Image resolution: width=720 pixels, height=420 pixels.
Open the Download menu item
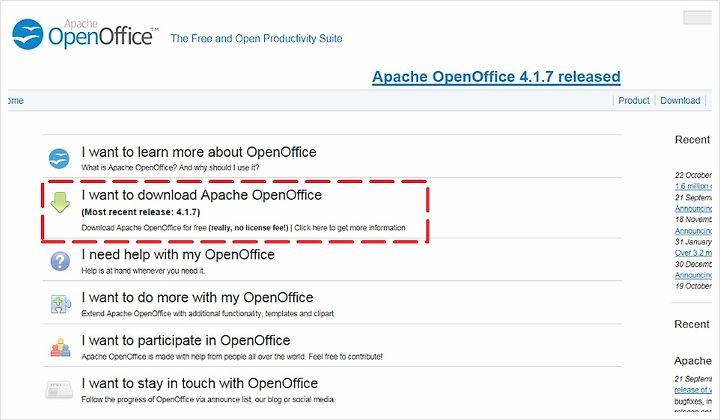pyautogui.click(x=680, y=101)
